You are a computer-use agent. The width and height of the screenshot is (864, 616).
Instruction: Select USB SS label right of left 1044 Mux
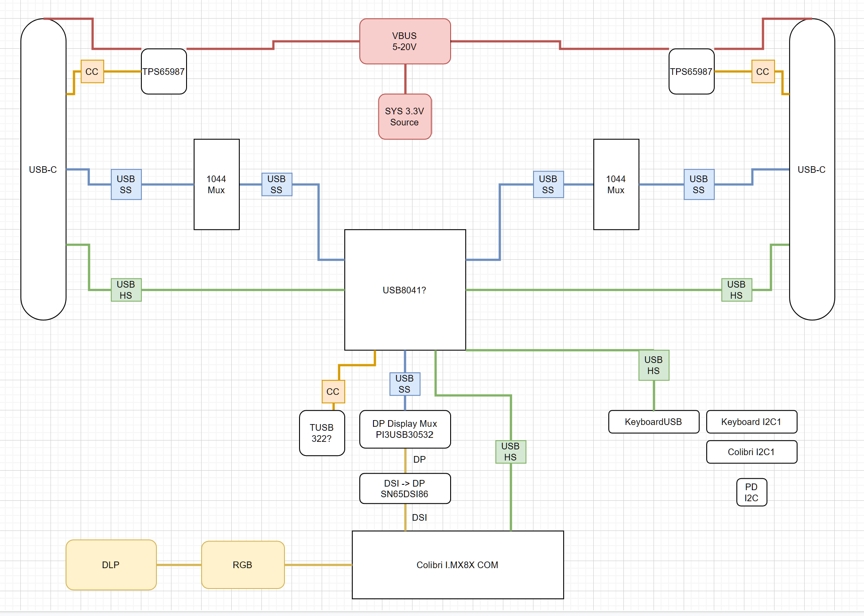tap(277, 184)
